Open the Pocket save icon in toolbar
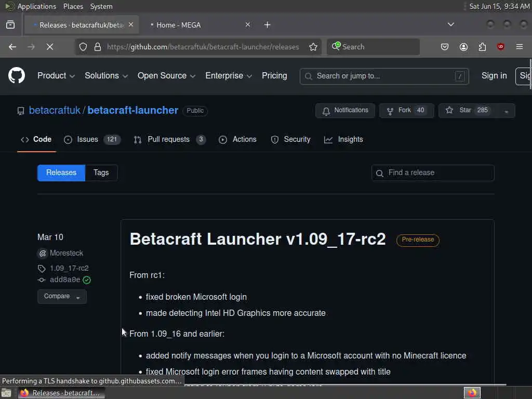The image size is (532, 399). (445, 47)
